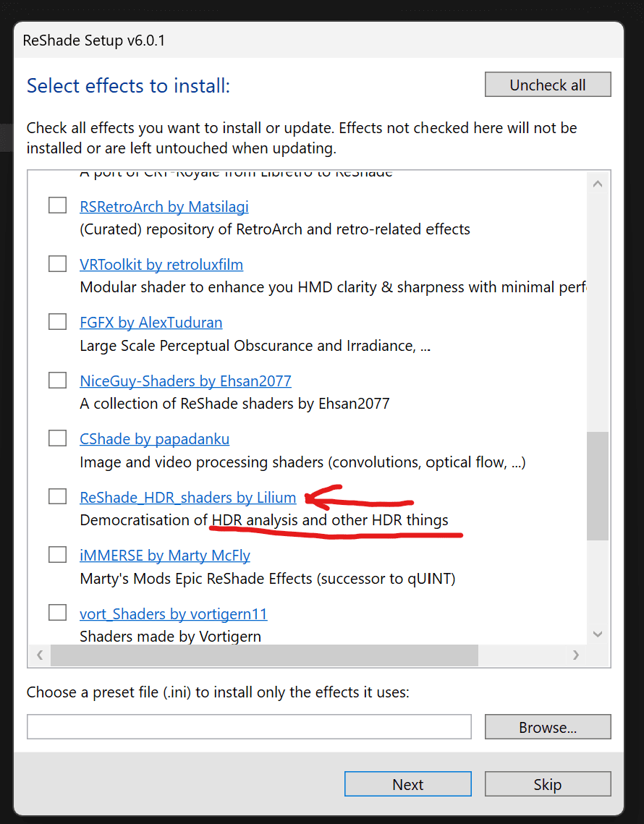Image resolution: width=644 pixels, height=824 pixels.
Task: Click the horizontal scrollbar thumb
Action: [x=264, y=655]
